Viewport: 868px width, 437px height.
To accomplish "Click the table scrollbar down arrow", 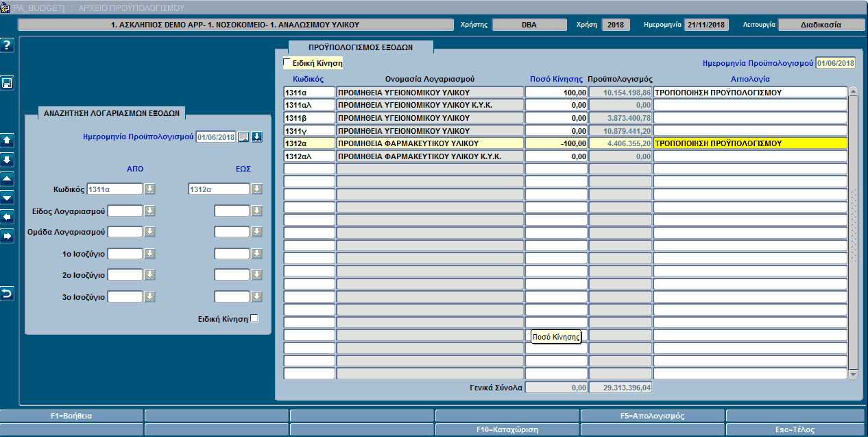I will (x=853, y=375).
